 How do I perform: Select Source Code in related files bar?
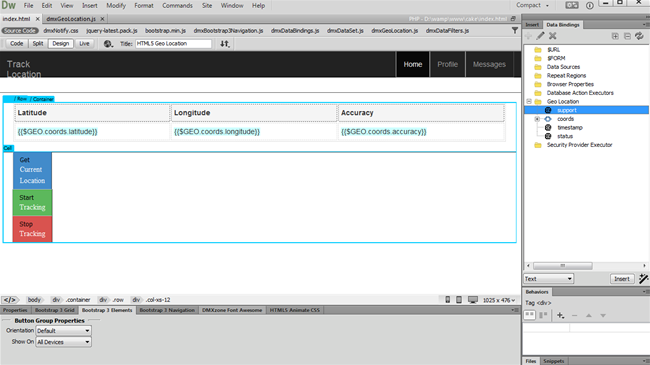(x=19, y=31)
